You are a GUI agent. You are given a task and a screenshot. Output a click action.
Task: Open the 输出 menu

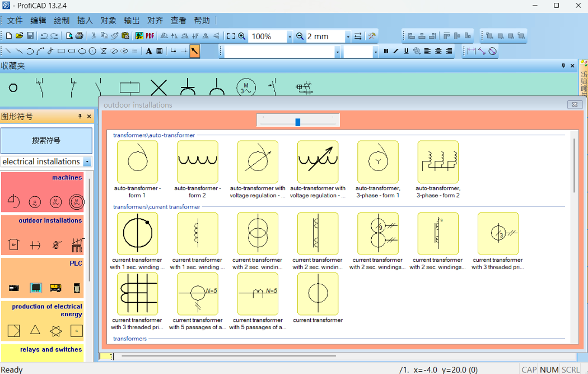click(132, 21)
